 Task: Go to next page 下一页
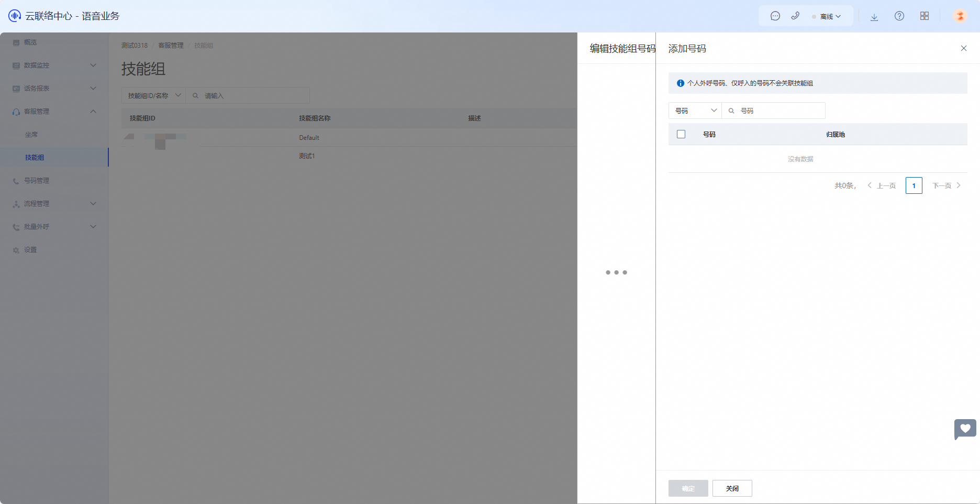click(x=946, y=185)
